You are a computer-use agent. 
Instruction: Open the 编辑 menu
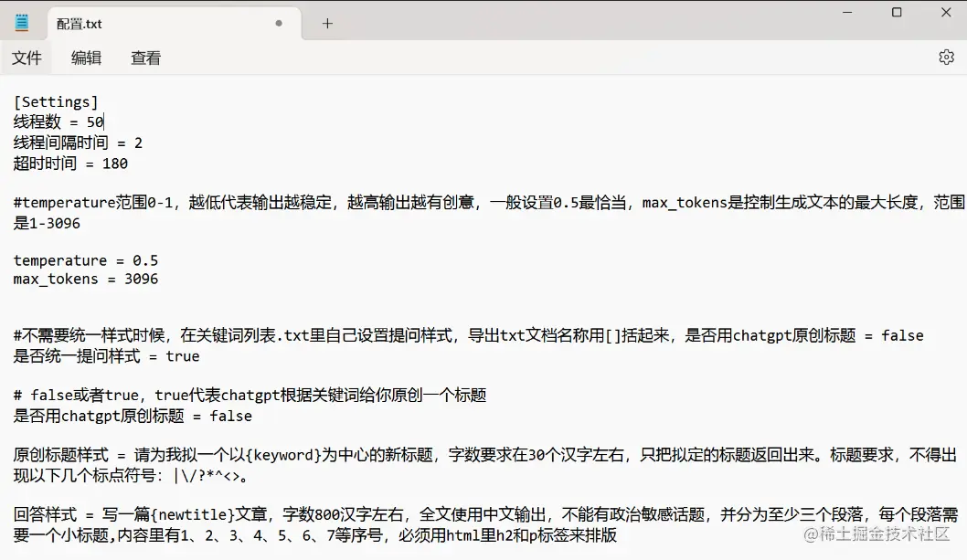86,58
